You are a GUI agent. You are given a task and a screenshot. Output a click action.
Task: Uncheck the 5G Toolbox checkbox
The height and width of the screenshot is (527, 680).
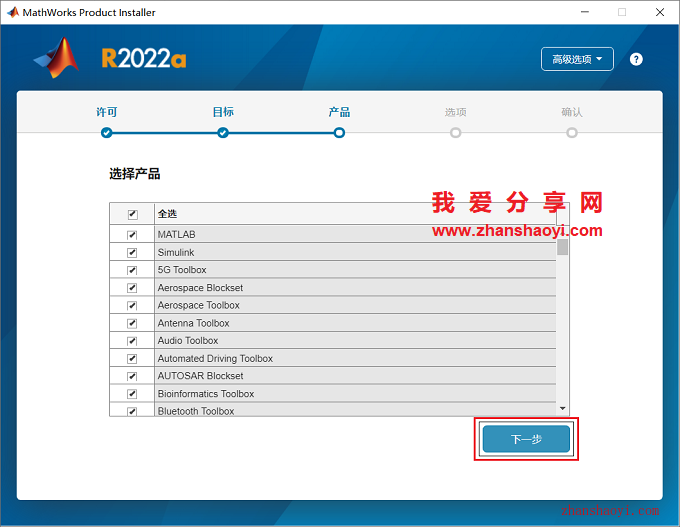[x=132, y=270]
